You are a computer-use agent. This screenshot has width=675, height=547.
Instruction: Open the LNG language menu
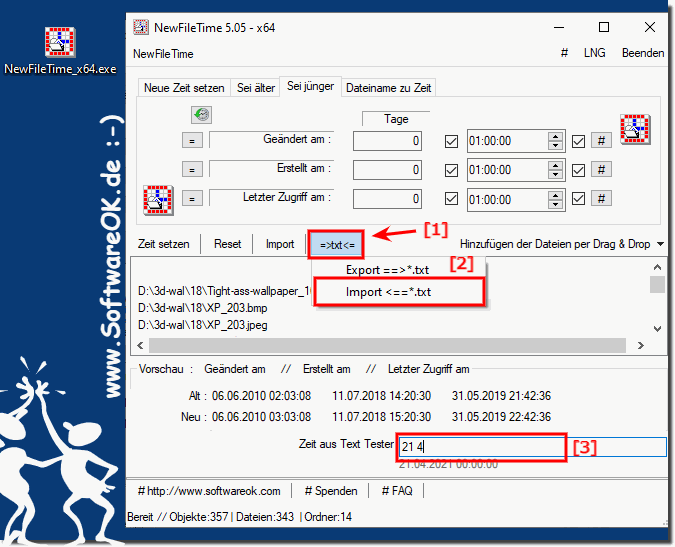594,53
